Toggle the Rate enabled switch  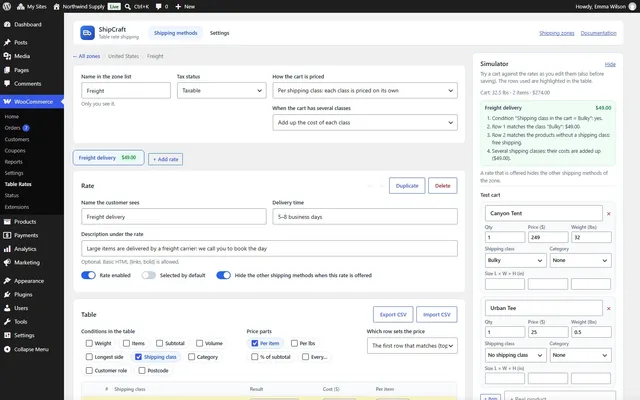pyautogui.click(x=88, y=275)
